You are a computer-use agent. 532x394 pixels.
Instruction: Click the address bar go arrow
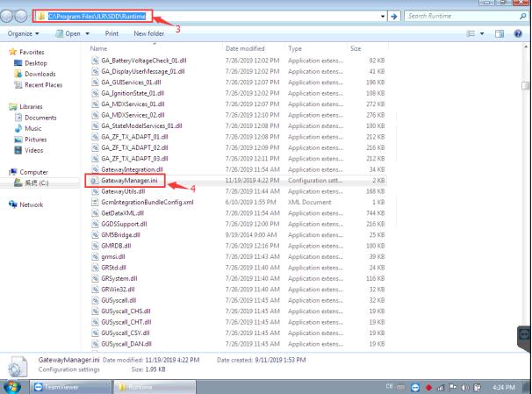pyautogui.click(x=393, y=16)
